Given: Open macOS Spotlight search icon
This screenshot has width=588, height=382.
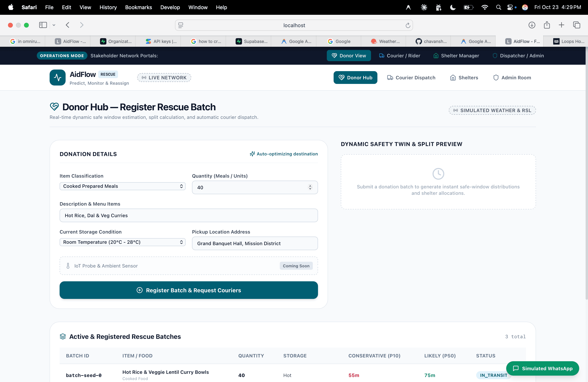Looking at the screenshot, I should coord(499,7).
